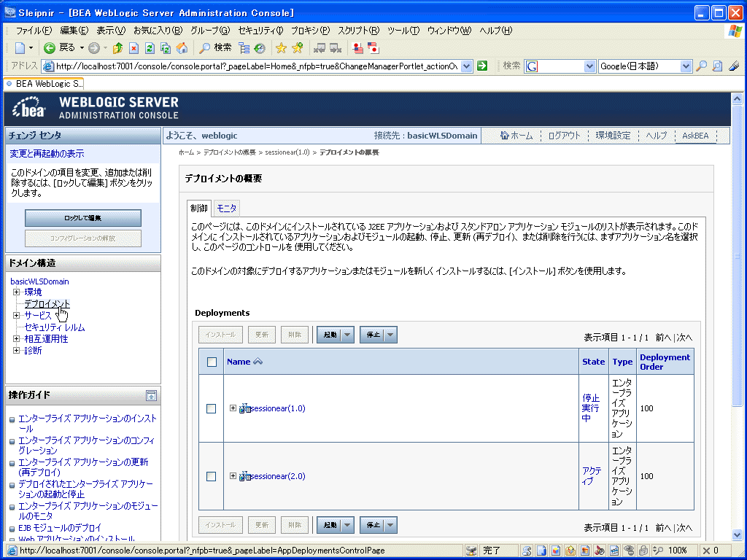747x560 pixels.
Task: Open the upper 停止 dropdown arrow
Action: point(391,335)
